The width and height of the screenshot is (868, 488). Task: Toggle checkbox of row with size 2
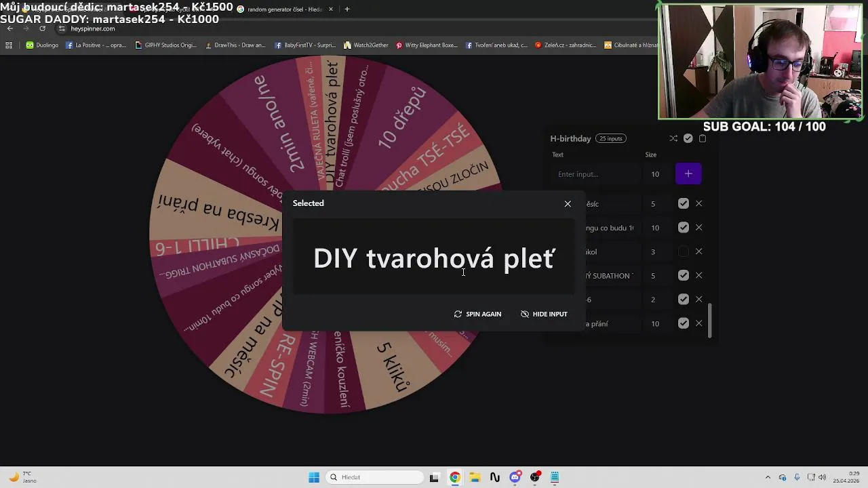683,300
